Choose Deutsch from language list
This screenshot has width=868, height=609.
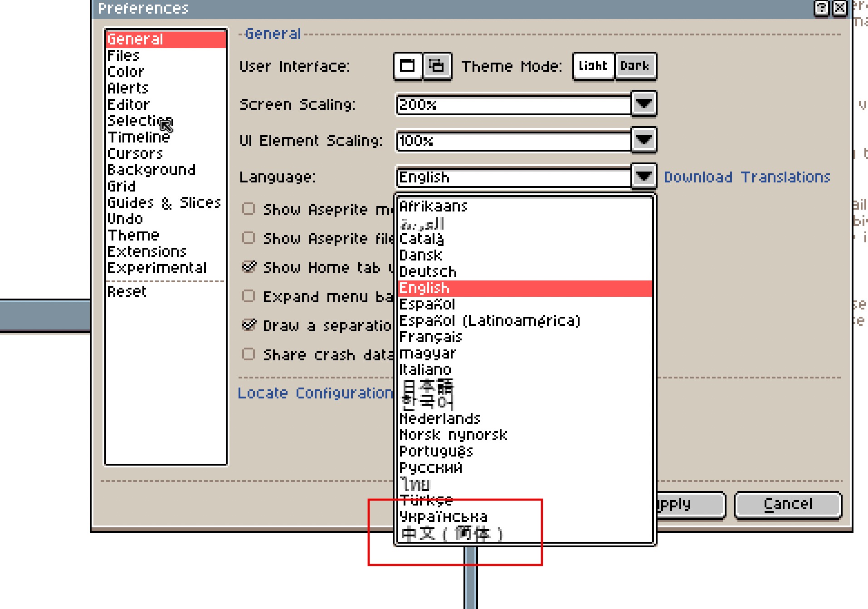[428, 271]
